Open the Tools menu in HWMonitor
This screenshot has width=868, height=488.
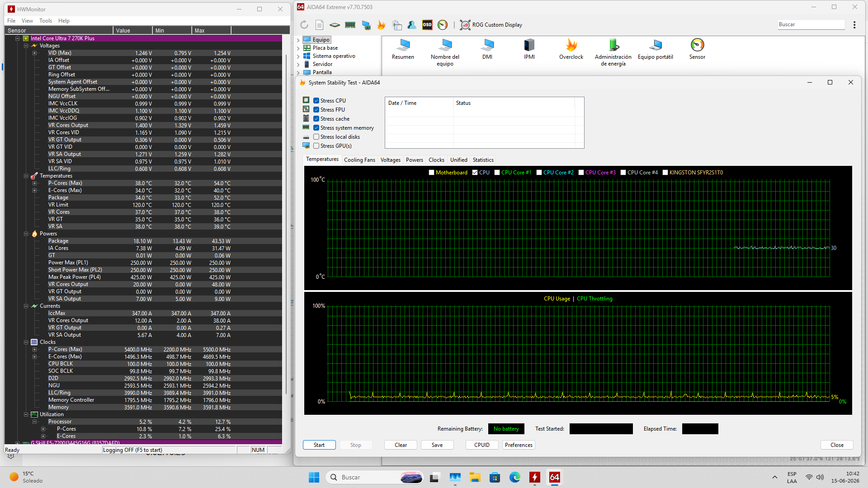click(46, 21)
